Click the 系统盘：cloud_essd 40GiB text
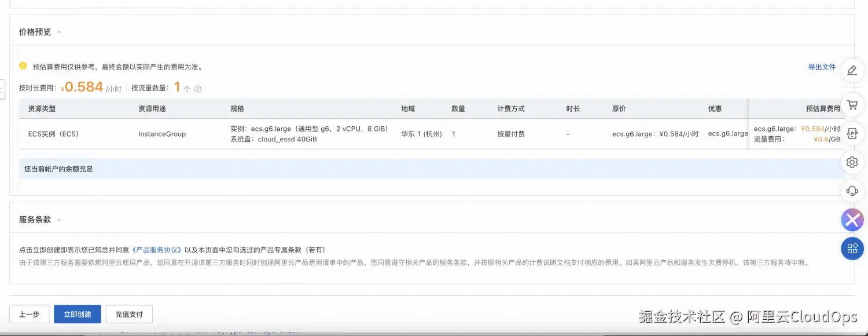The width and height of the screenshot is (868, 336). click(274, 139)
